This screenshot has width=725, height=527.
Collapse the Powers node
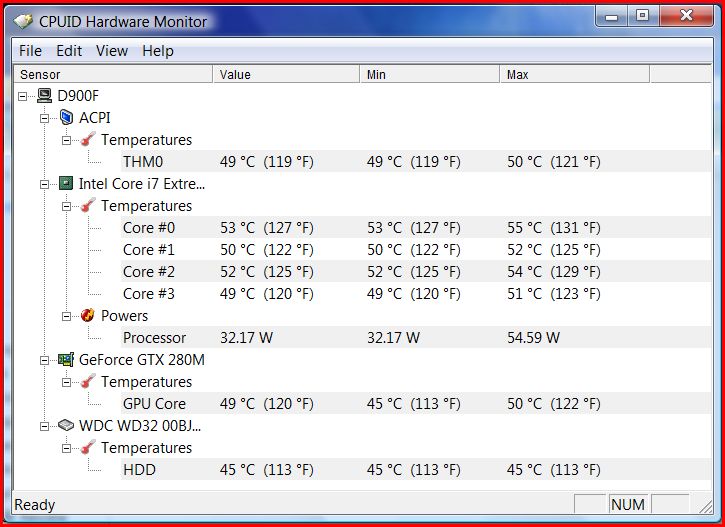click(67, 317)
